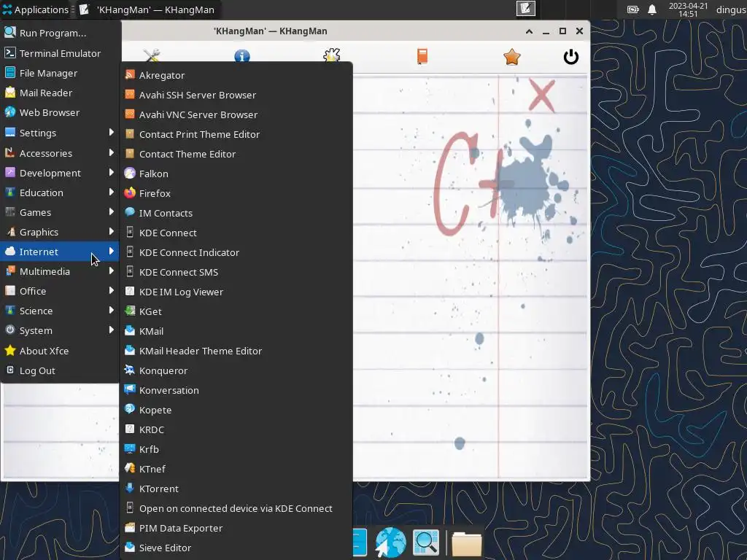Open Terminal Emulator
Screen dimensions: 747x560
tap(60, 53)
